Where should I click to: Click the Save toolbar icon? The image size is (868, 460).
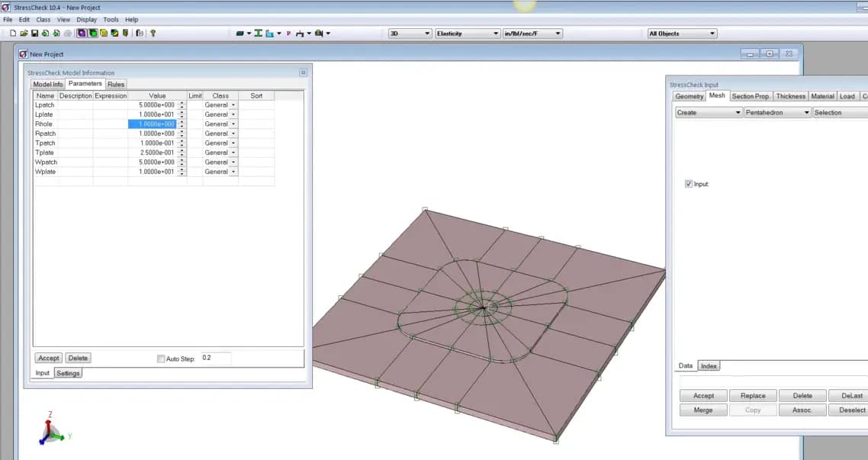[x=33, y=33]
